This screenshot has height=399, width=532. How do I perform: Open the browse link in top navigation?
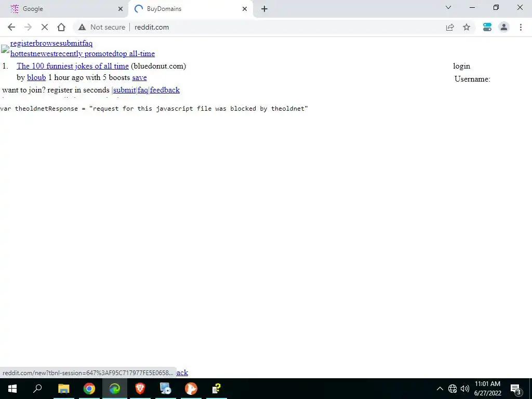pyautogui.click(x=47, y=43)
